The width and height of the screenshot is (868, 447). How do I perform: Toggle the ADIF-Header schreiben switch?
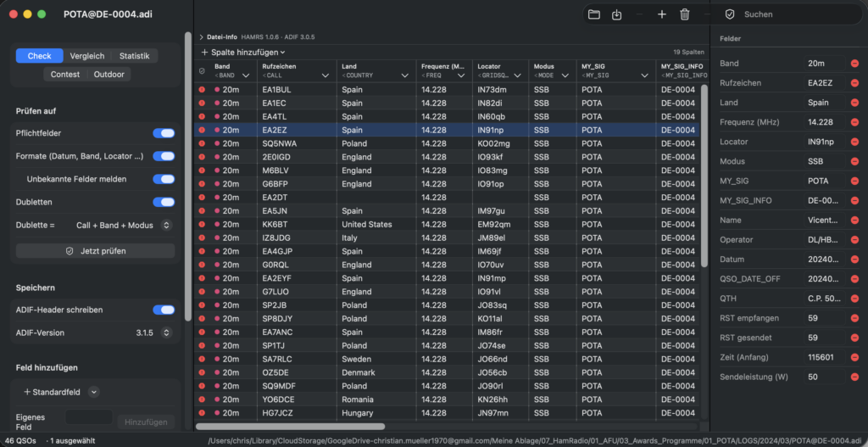[x=164, y=310]
